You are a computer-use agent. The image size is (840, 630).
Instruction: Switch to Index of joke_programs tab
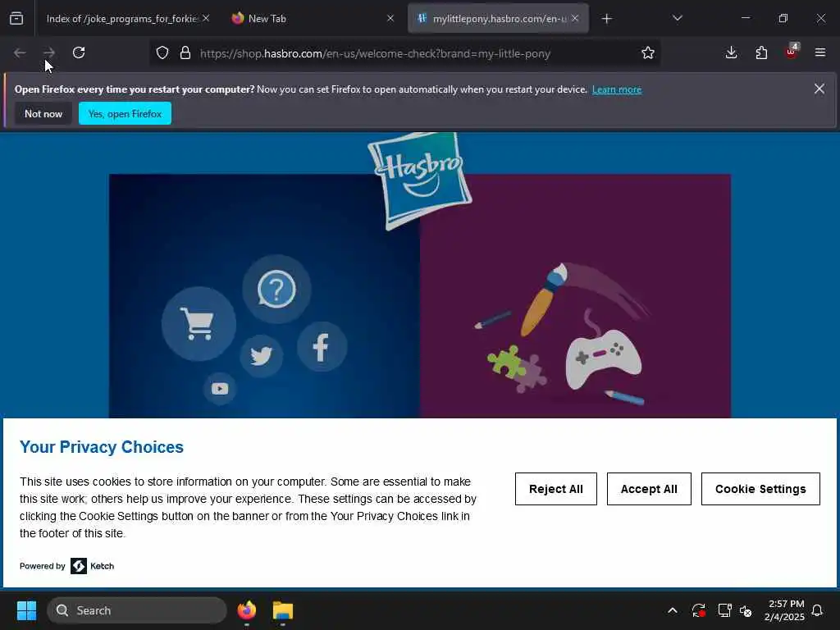121,19
